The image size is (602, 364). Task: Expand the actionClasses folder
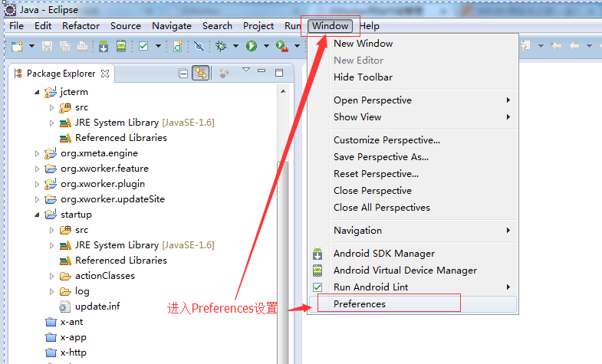[x=52, y=276]
